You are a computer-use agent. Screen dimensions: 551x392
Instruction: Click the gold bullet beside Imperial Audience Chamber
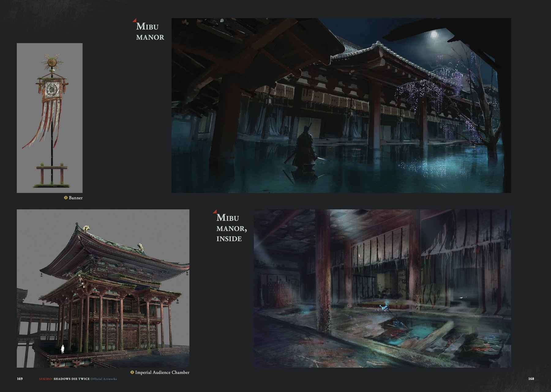132,372
